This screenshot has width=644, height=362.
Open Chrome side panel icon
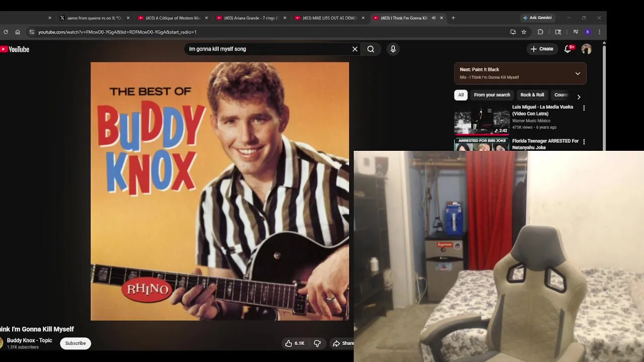pyautogui.click(x=558, y=32)
